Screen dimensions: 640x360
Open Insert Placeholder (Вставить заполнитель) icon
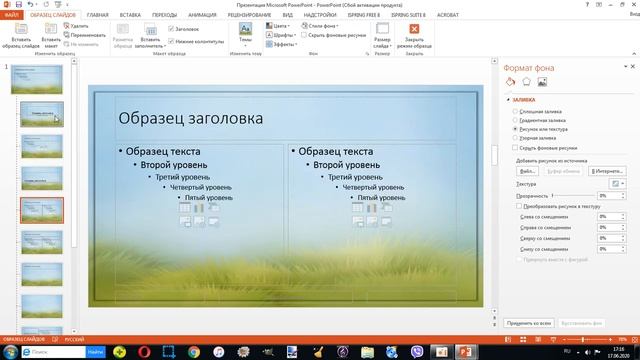point(151,29)
